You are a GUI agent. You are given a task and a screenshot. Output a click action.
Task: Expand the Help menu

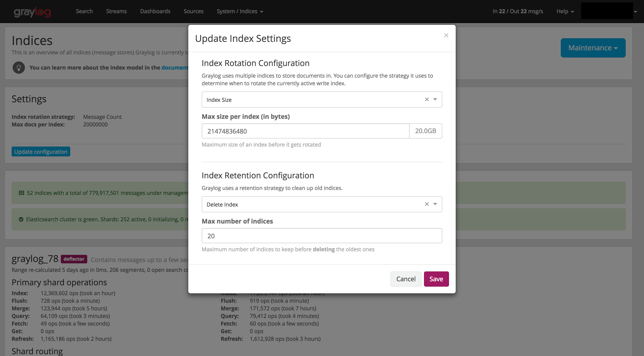(565, 11)
